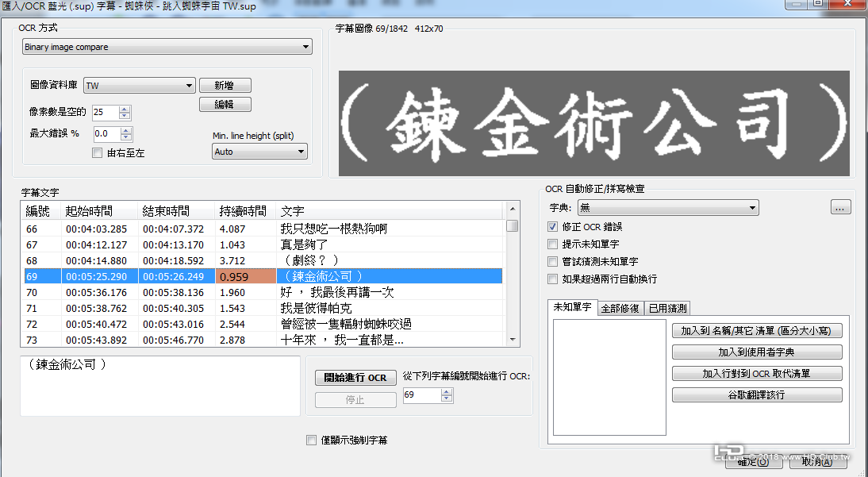Click start time 00:04:03.285
Image resolution: width=868 pixels, height=477 pixels.
tap(96, 229)
